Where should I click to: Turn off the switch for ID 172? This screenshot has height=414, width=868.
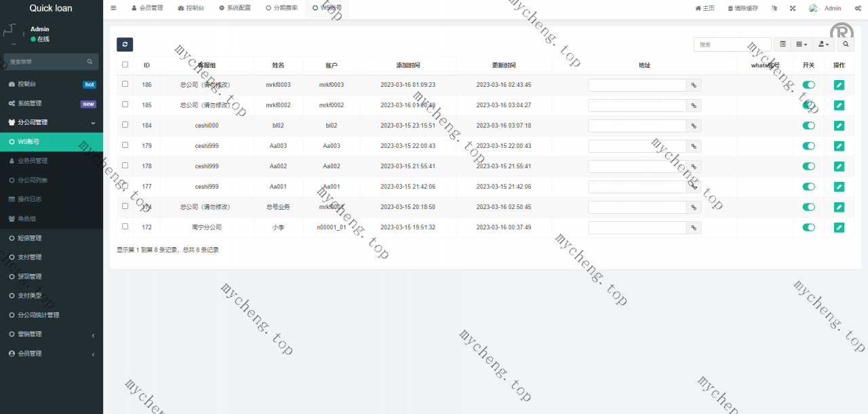pos(808,227)
